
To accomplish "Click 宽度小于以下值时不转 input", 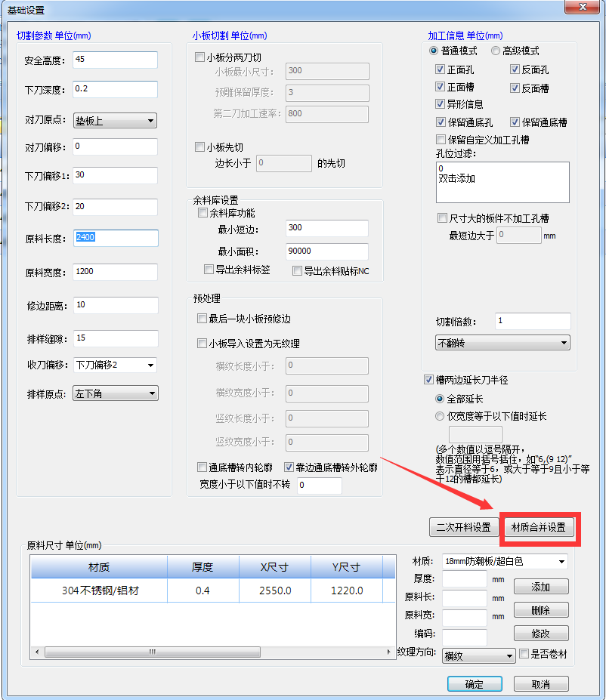I will pyautogui.click(x=320, y=486).
